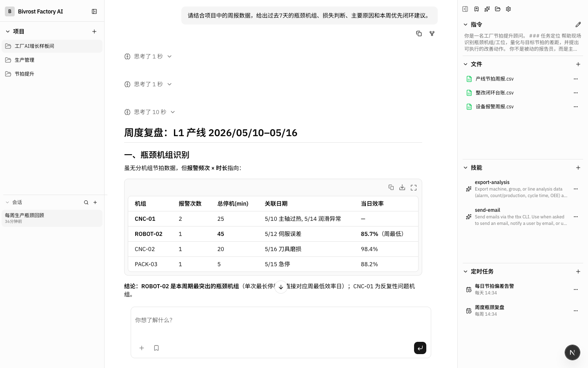The width and height of the screenshot is (588, 368).
Task: Collapse the 指令 section
Action: coord(465,25)
